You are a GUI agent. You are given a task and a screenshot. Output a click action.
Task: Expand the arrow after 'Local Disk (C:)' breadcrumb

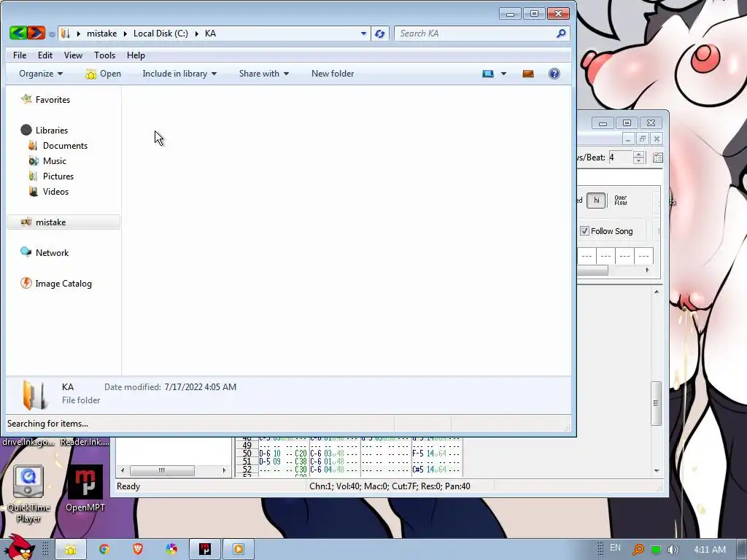196,34
